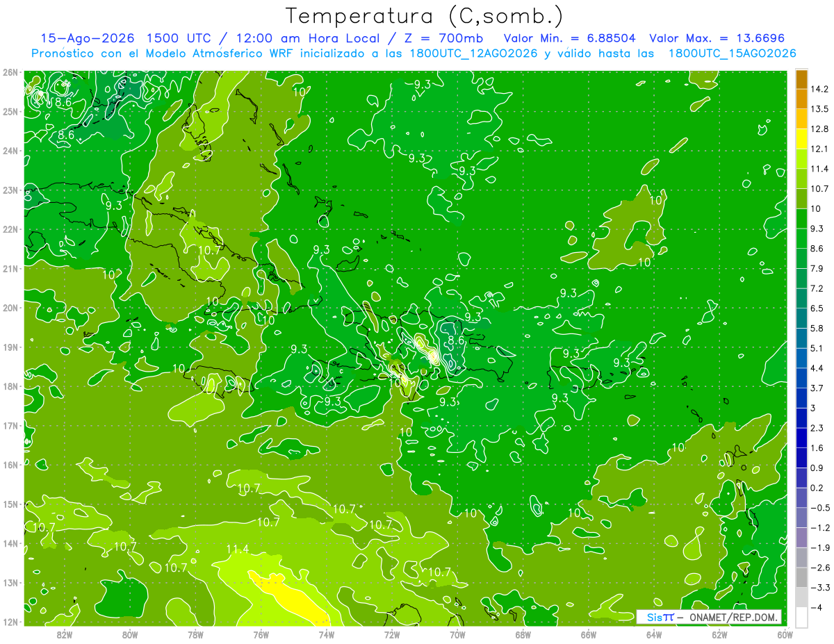Viewport: 834px width, 644px height.
Task: Click the "60W" longitude axis label
Action: coord(785,634)
